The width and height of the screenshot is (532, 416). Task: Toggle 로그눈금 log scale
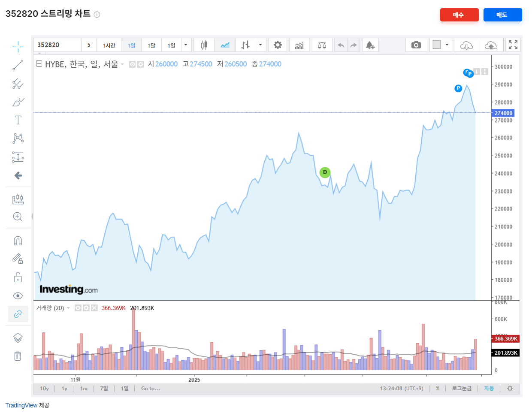point(462,389)
